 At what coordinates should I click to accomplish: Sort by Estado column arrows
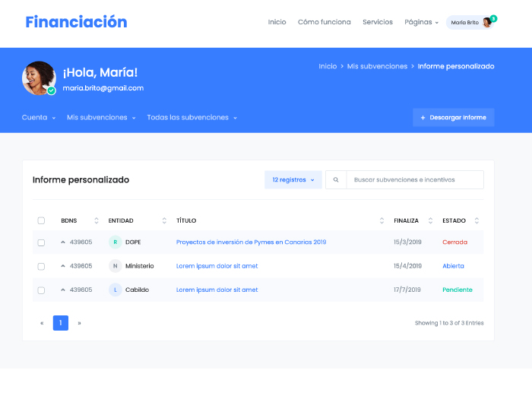(x=477, y=220)
